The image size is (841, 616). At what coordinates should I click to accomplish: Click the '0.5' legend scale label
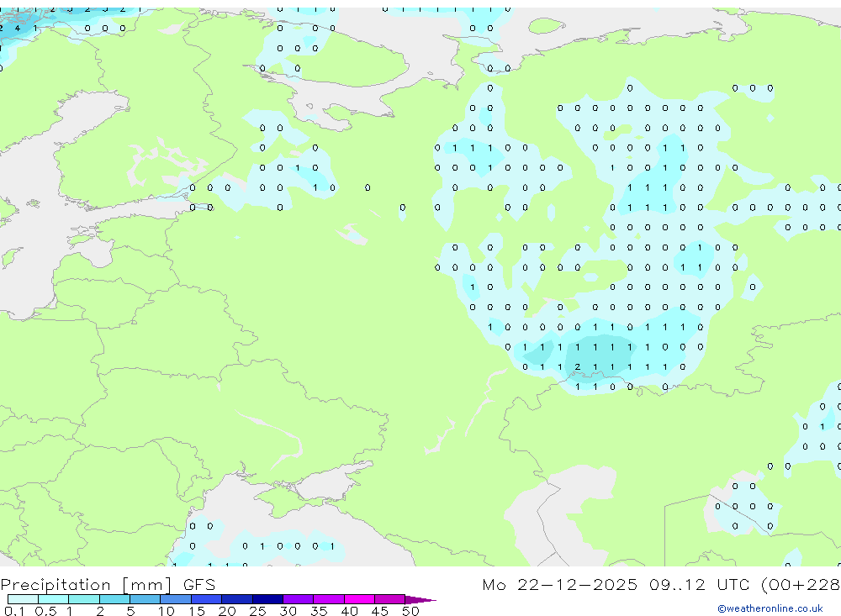click(x=45, y=611)
